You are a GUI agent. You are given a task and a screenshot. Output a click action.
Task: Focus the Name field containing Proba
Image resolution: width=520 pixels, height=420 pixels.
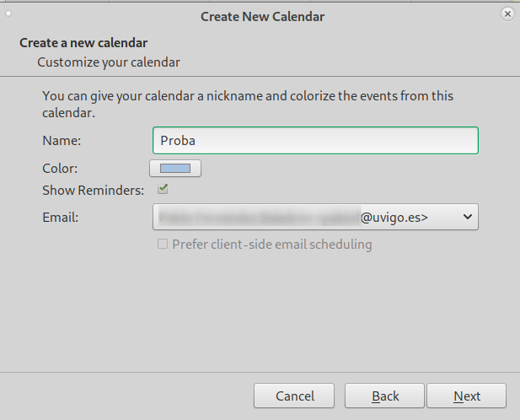pos(315,140)
